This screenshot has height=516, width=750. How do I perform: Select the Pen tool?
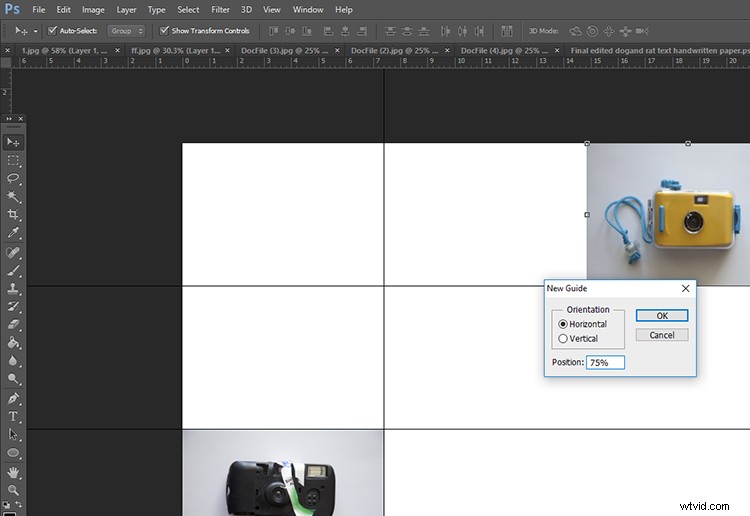point(13,398)
